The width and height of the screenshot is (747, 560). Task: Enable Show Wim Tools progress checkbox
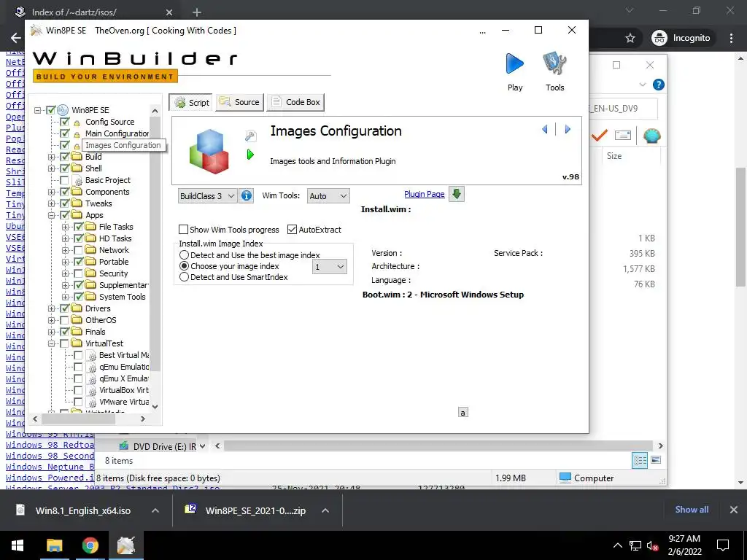pyautogui.click(x=183, y=230)
